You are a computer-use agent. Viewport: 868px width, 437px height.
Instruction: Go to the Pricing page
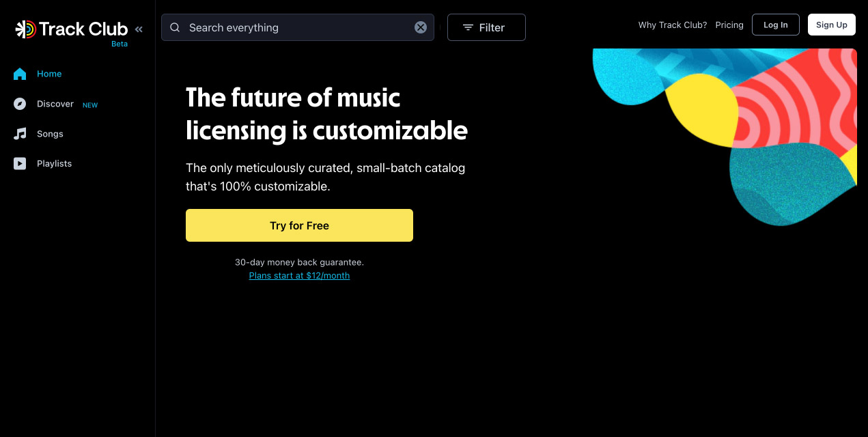coord(729,25)
